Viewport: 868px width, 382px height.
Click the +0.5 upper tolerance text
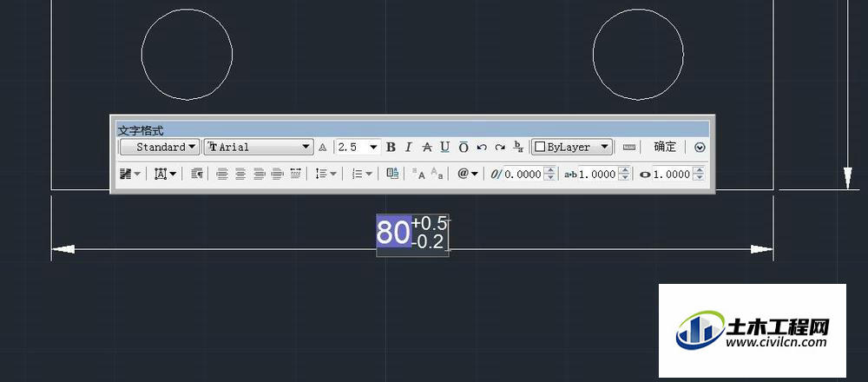pyautogui.click(x=429, y=224)
